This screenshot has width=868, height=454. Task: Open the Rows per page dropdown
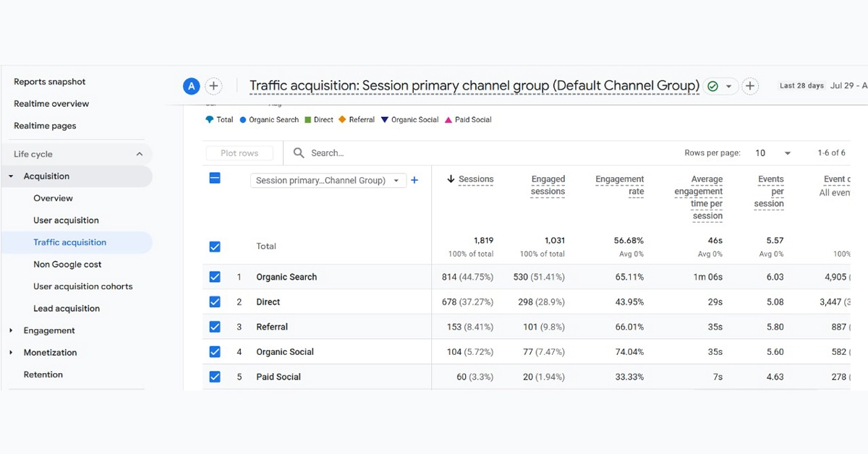tap(773, 153)
